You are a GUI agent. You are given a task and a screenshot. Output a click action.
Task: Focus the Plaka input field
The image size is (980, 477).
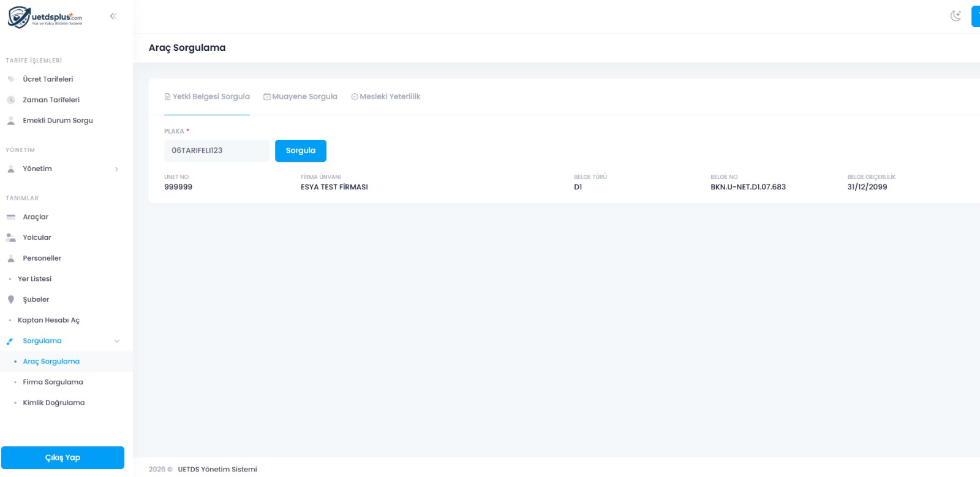point(217,151)
